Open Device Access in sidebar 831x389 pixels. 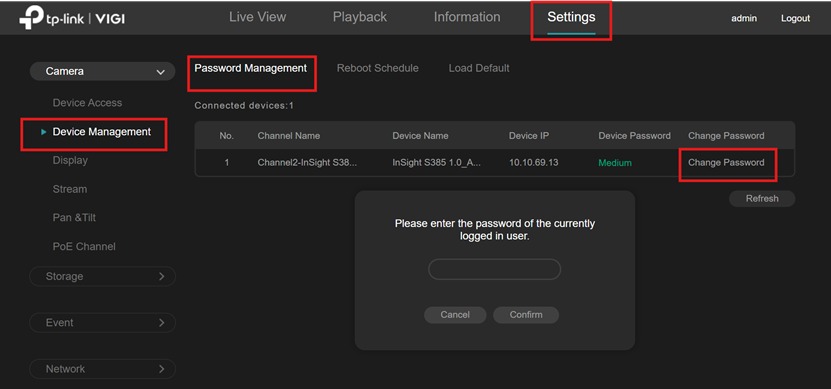87,103
